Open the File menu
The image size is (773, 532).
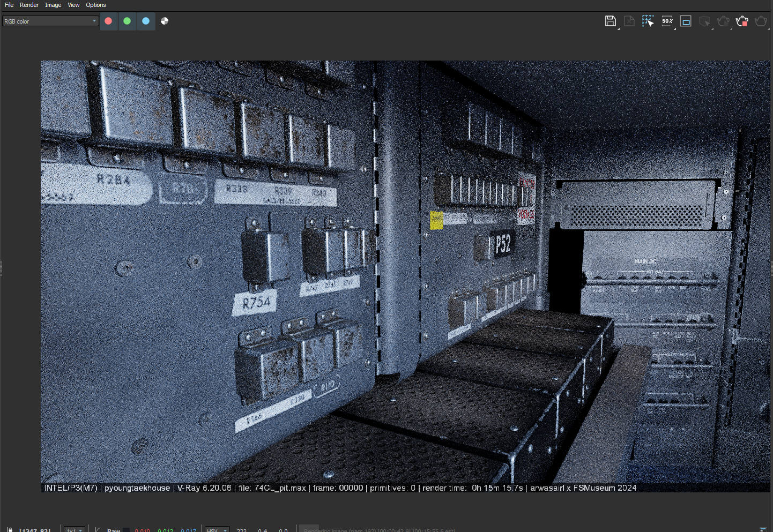pos(9,5)
